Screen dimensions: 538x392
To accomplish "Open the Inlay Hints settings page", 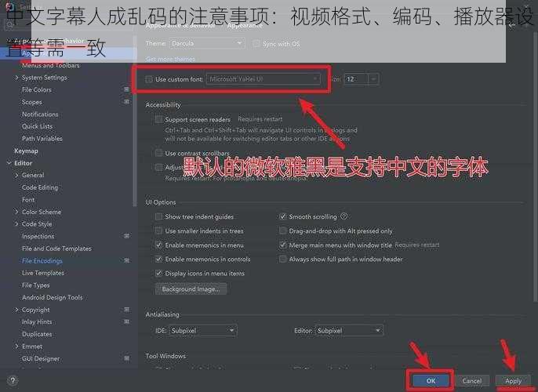I will (x=37, y=321).
